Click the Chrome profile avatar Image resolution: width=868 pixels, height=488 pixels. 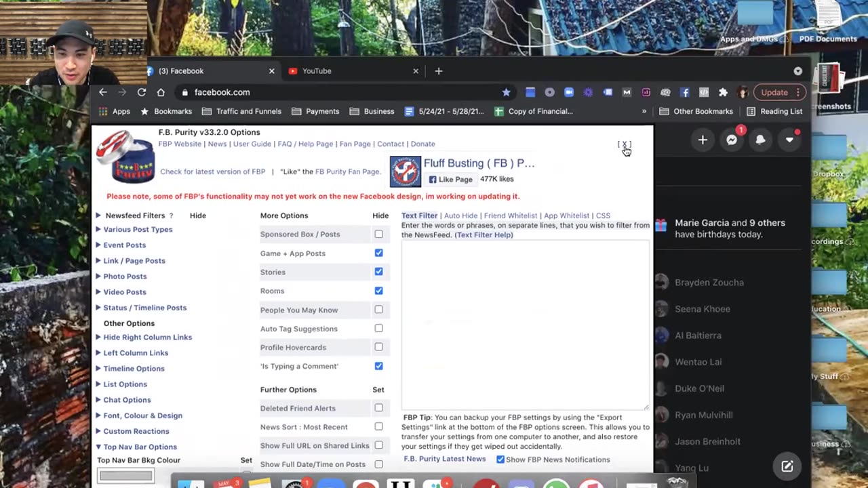pyautogui.click(x=743, y=92)
